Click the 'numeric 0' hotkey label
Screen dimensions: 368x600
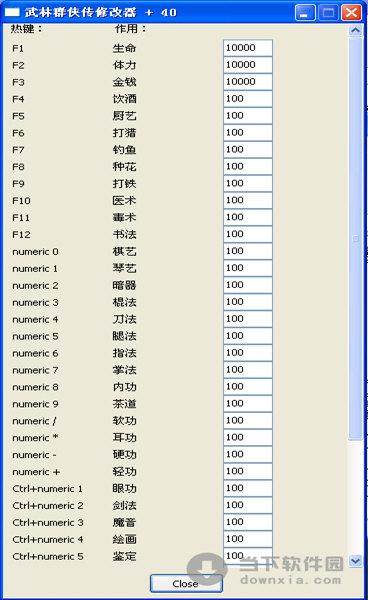coord(36,252)
